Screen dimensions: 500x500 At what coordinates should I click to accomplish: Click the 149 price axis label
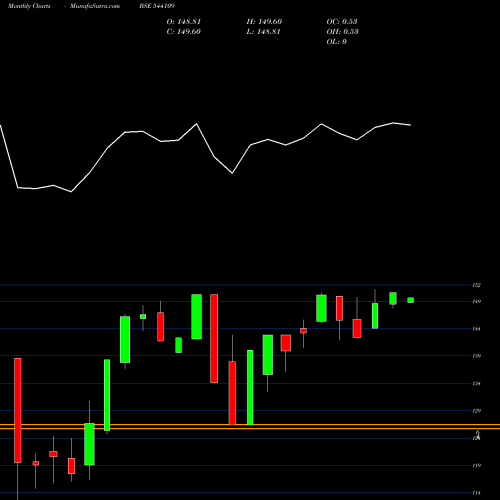tap(477, 302)
